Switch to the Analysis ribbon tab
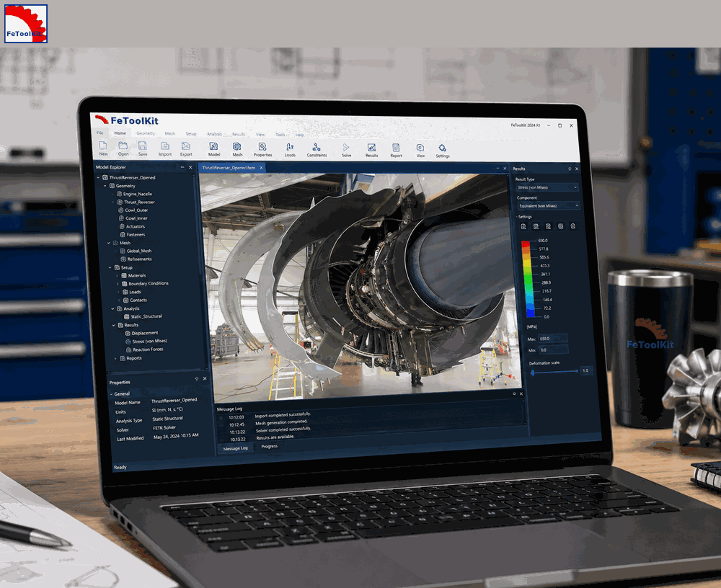 214,134
